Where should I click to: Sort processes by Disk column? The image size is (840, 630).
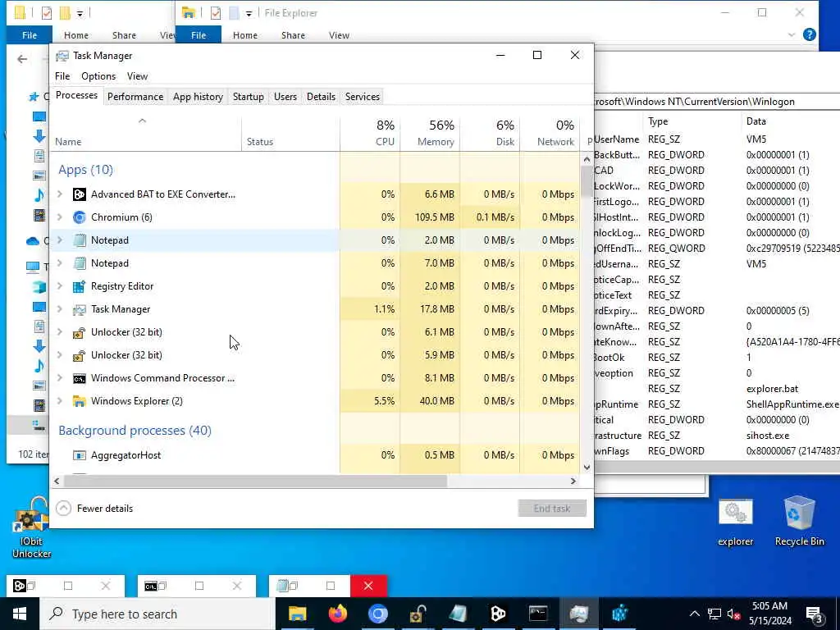[x=490, y=133]
